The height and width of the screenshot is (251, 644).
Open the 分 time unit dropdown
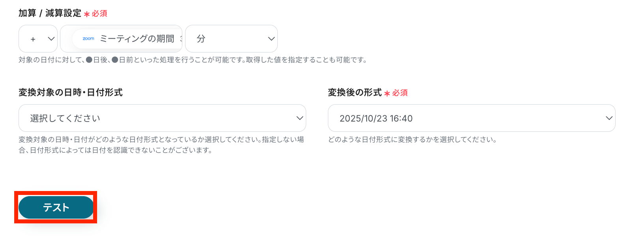pyautogui.click(x=231, y=39)
